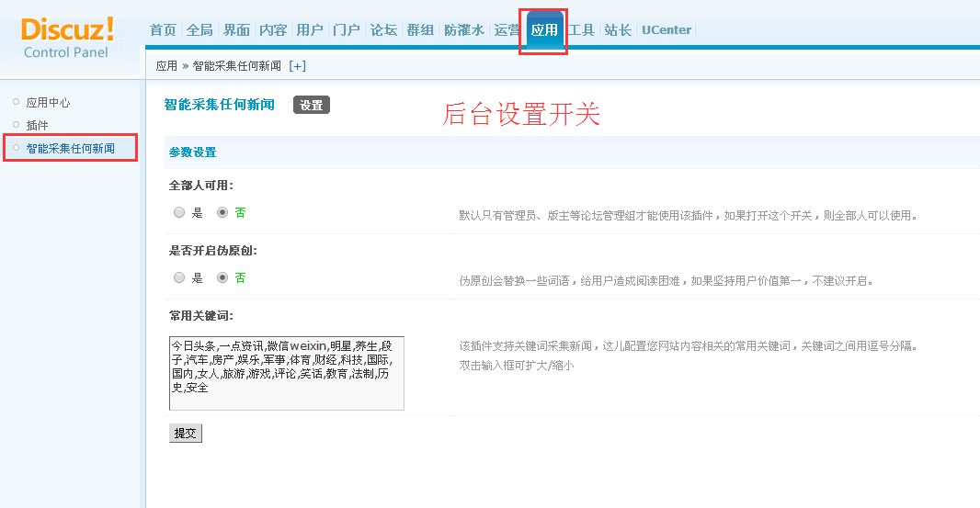Open 智能采集任何新闻 in the sidebar

[x=70, y=149]
